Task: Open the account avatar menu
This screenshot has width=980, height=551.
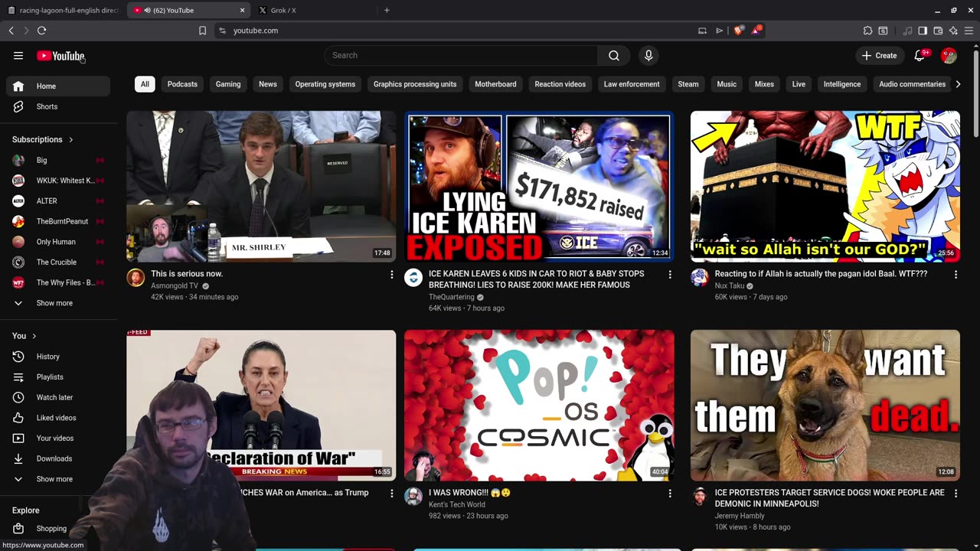Action: (x=949, y=55)
